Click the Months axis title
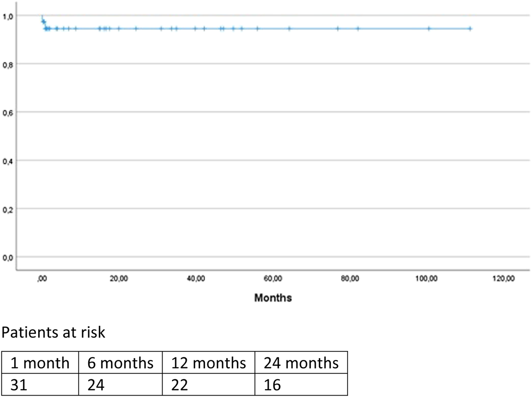532x397 pixels. (x=273, y=298)
